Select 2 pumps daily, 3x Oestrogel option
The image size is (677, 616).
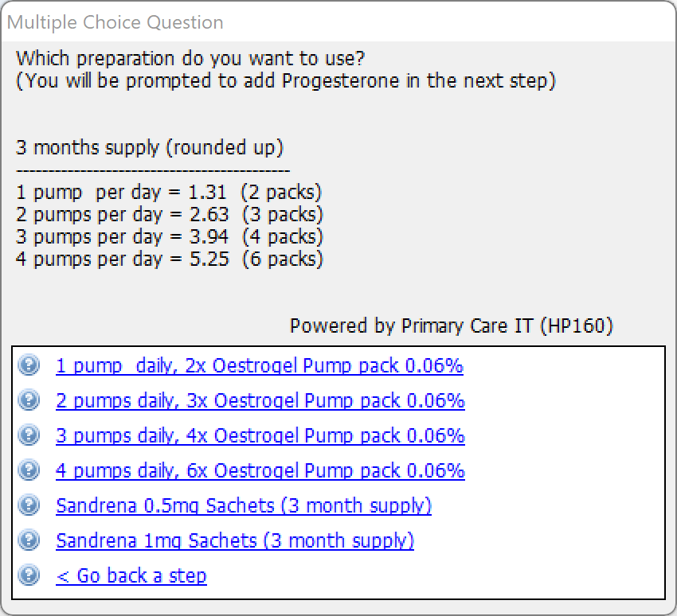(260, 401)
